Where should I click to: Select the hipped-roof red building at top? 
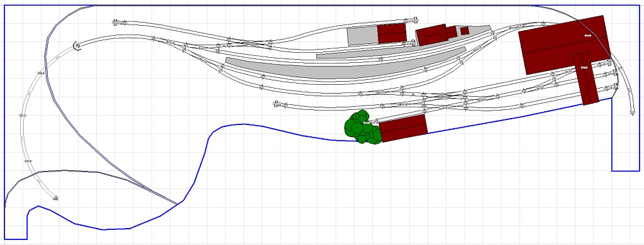click(x=431, y=35)
